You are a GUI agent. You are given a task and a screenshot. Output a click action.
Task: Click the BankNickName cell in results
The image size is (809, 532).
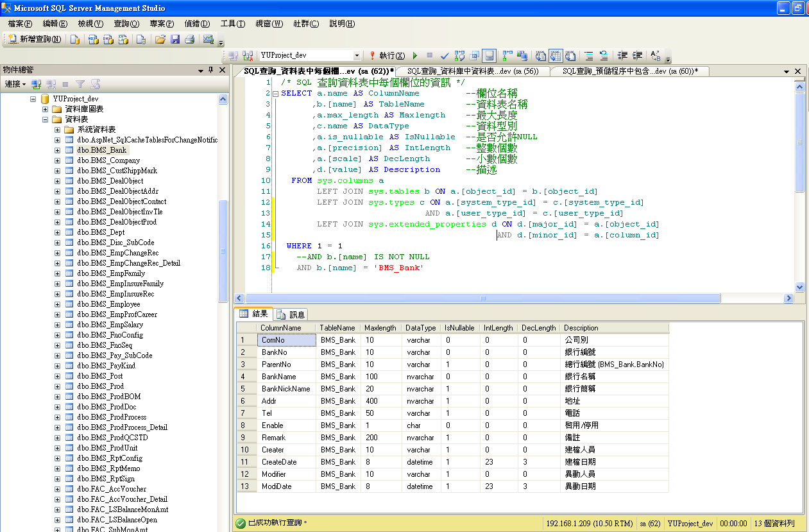click(287, 389)
